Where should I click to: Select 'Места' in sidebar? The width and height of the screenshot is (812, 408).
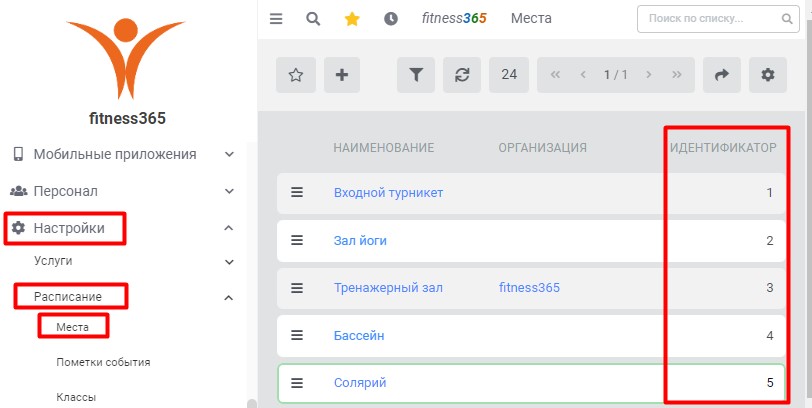(72, 327)
